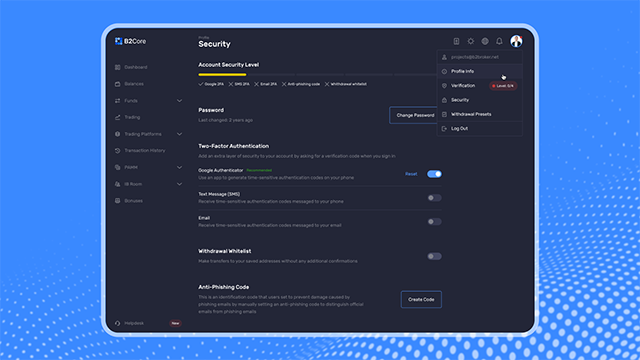
Task: Open notifications bell
Action: 499,41
